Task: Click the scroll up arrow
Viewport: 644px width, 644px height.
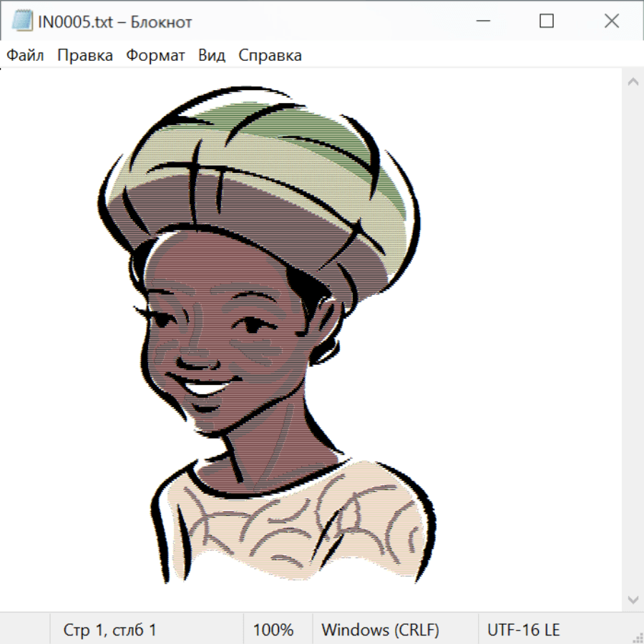Action: tap(633, 82)
